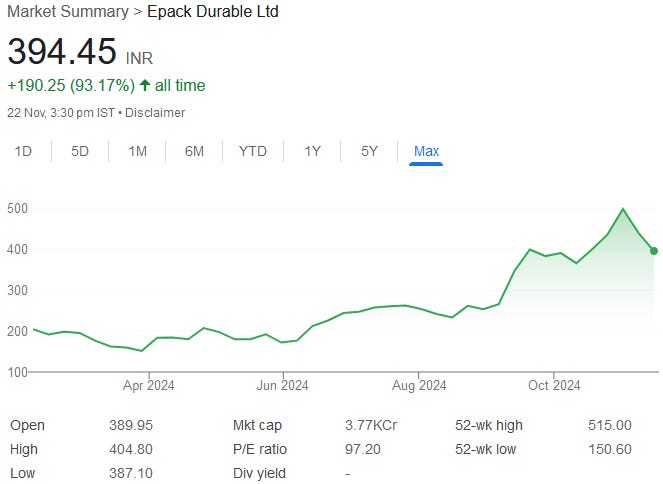Choose the YTD range tab
663x484 pixels.
(253, 151)
